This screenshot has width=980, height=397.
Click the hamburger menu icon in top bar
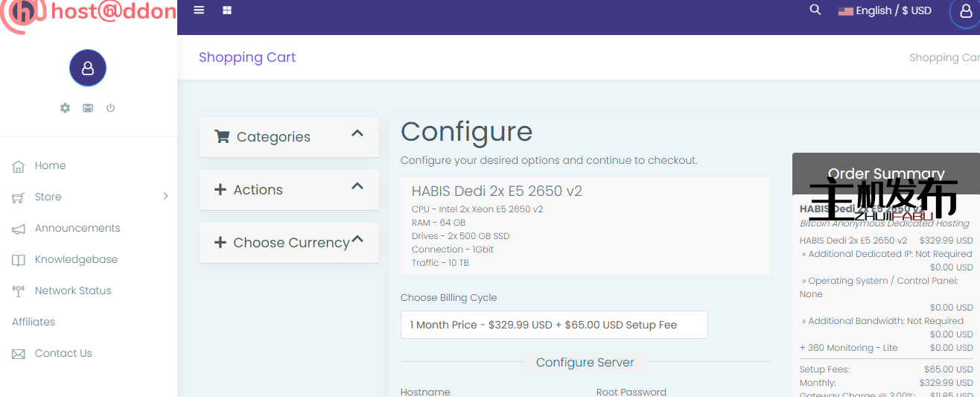tap(199, 10)
